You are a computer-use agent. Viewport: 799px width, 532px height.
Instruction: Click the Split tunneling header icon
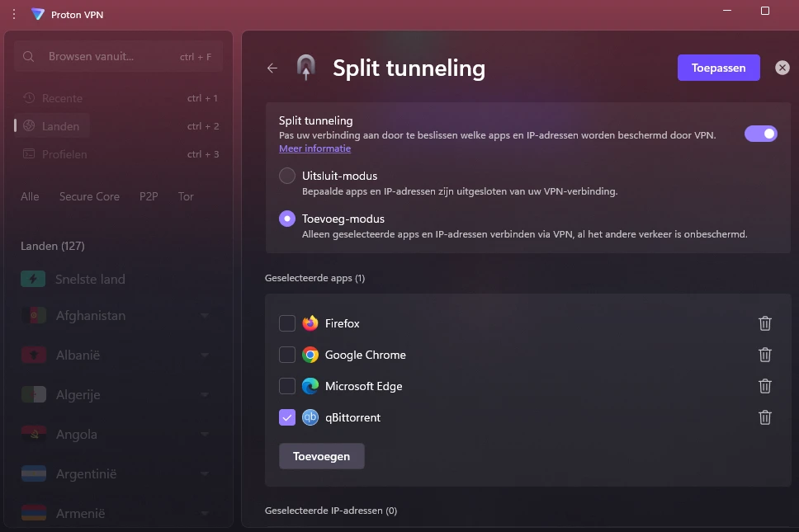[x=305, y=68]
